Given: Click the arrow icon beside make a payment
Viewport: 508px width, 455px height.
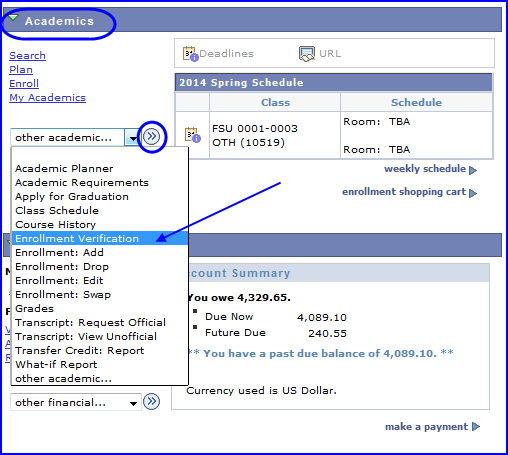Looking at the screenshot, I should pos(476,427).
